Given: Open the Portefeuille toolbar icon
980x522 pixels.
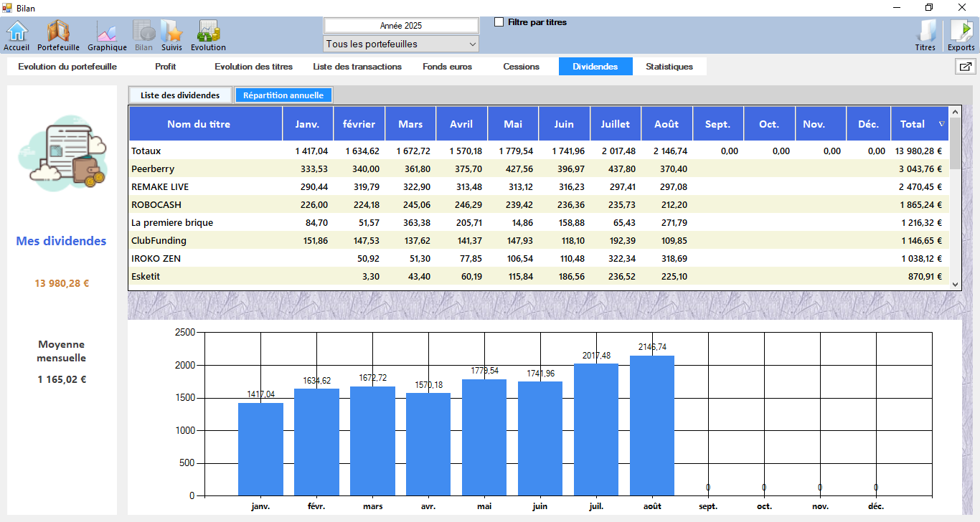Looking at the screenshot, I should (x=58, y=34).
